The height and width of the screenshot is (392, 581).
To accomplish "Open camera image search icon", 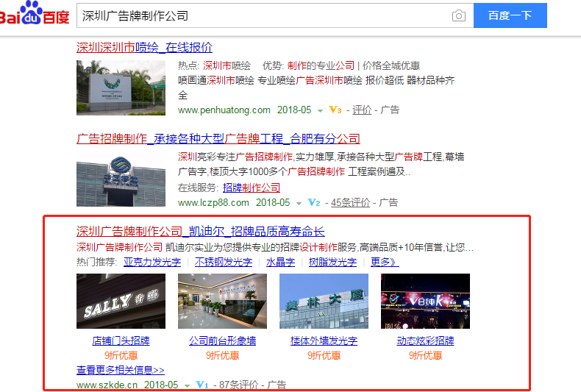I will [459, 15].
